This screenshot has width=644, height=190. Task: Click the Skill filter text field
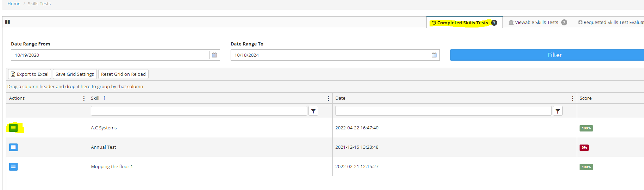pyautogui.click(x=199, y=111)
